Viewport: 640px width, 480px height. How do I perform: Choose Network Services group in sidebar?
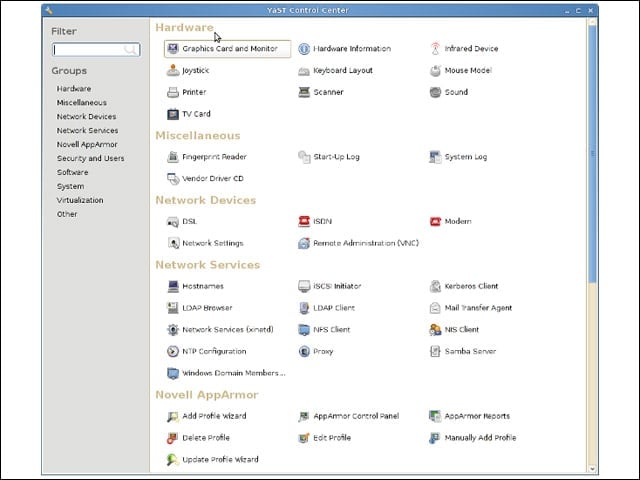click(87, 130)
